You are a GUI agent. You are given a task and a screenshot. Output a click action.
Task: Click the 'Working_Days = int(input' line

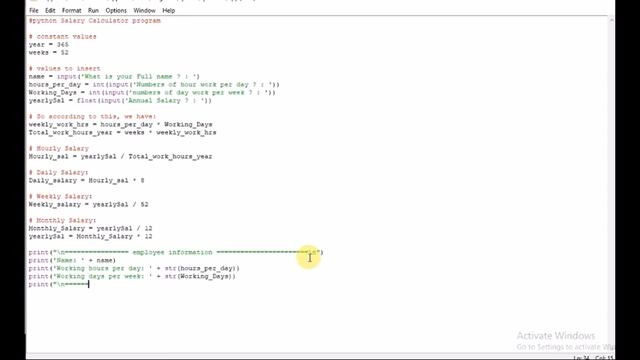click(152, 93)
